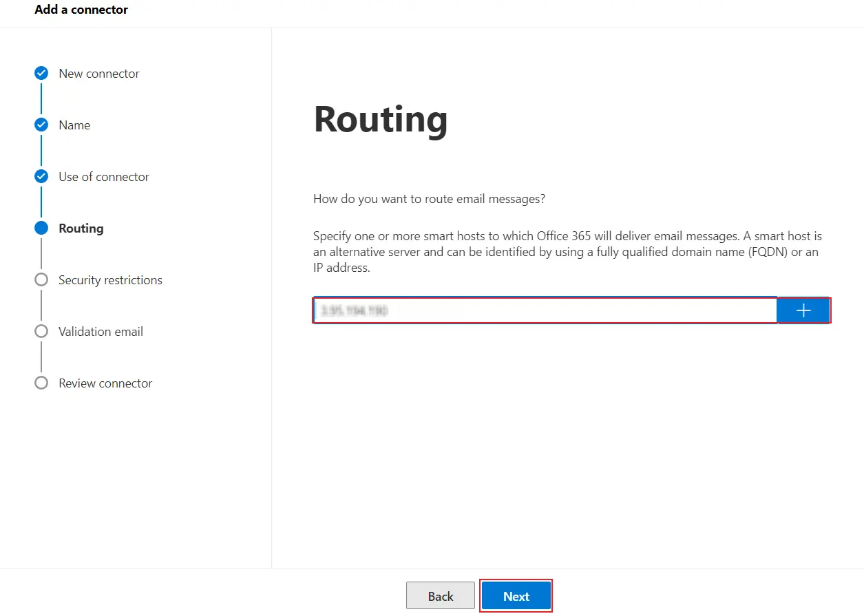Click the Next button

(516, 595)
